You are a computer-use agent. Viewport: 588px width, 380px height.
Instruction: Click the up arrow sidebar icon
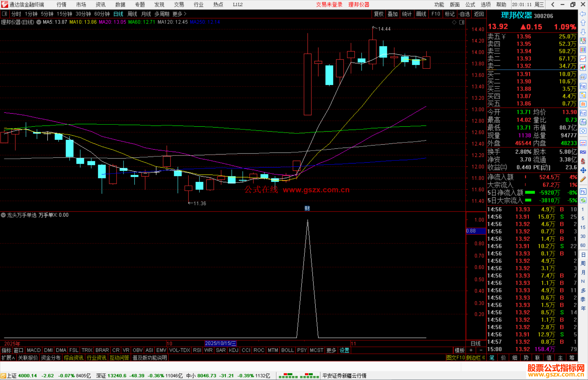pos(583,23)
